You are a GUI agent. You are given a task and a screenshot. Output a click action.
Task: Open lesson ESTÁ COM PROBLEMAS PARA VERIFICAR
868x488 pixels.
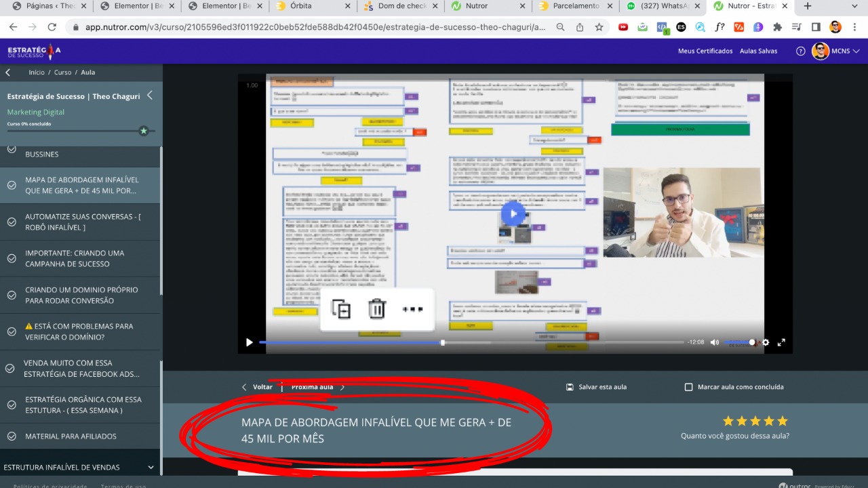point(81,331)
